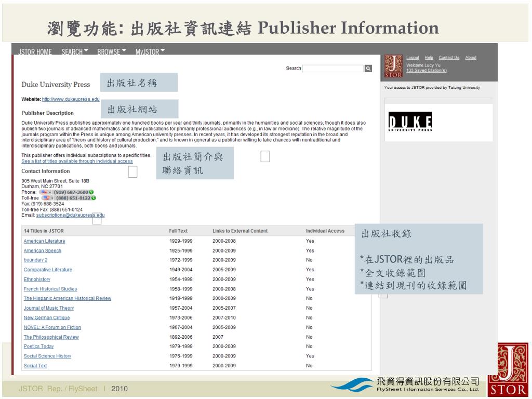
Task: Open the Comparative Literature journal link
Action: 48,270
